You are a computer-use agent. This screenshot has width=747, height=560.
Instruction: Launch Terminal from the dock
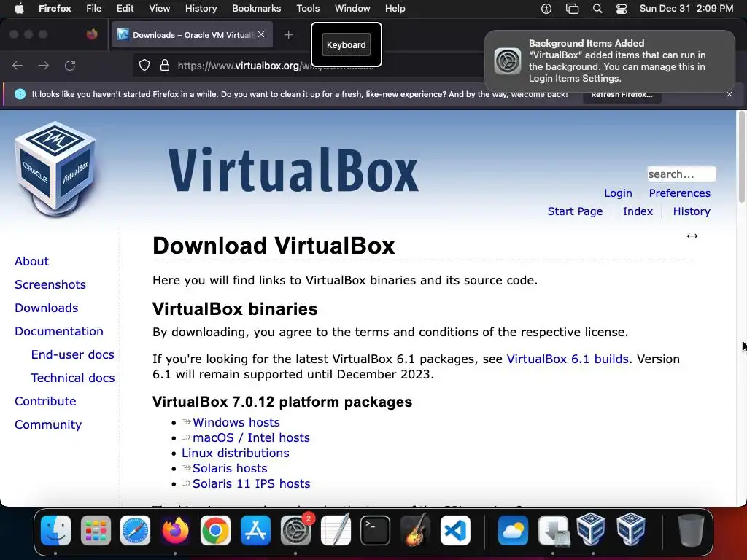(x=376, y=531)
